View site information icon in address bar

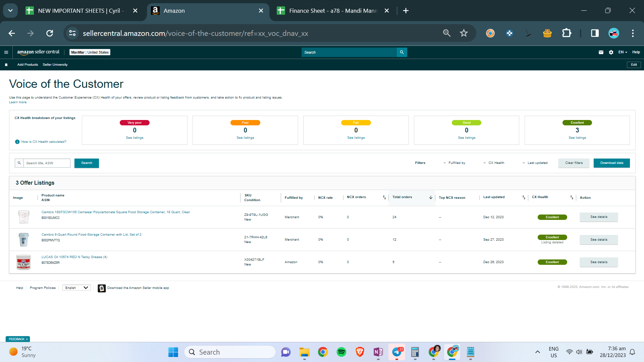(72, 33)
